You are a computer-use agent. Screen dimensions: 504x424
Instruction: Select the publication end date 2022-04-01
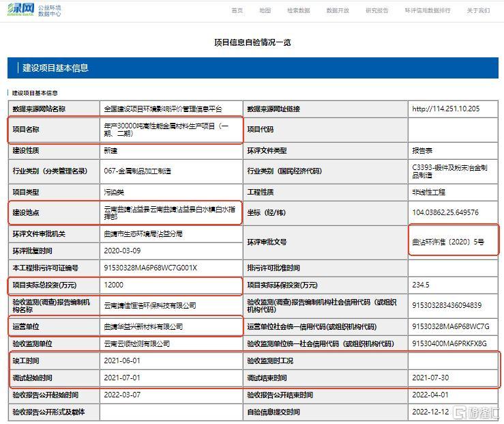click(x=430, y=395)
